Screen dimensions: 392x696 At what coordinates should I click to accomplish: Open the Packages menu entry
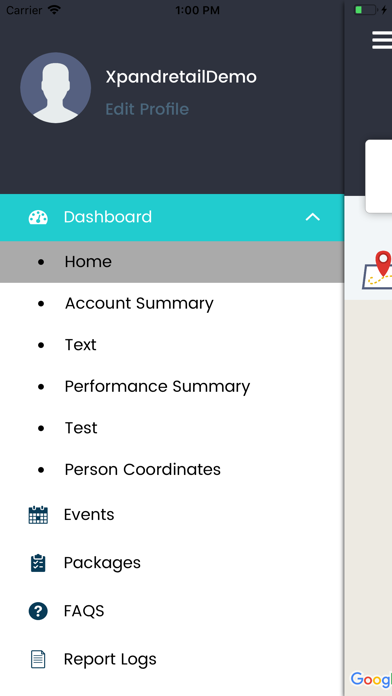click(x=172, y=563)
